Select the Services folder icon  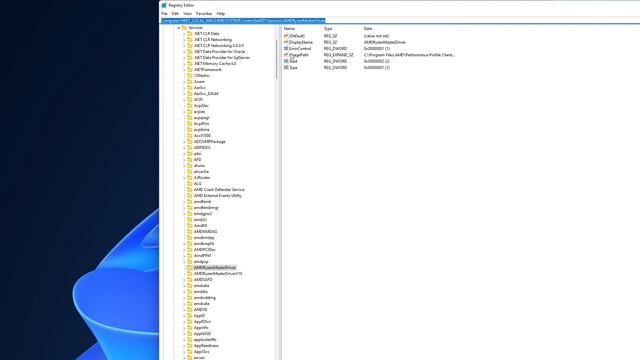[x=184, y=28]
